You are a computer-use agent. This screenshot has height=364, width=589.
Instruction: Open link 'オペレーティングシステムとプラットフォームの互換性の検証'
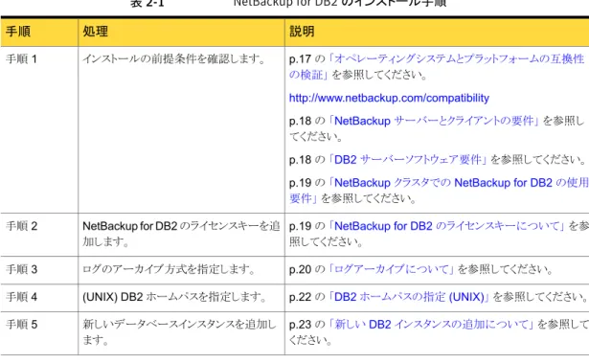[437, 66]
